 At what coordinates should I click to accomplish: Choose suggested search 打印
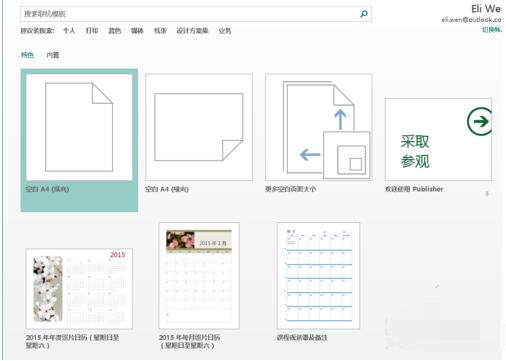[92, 31]
